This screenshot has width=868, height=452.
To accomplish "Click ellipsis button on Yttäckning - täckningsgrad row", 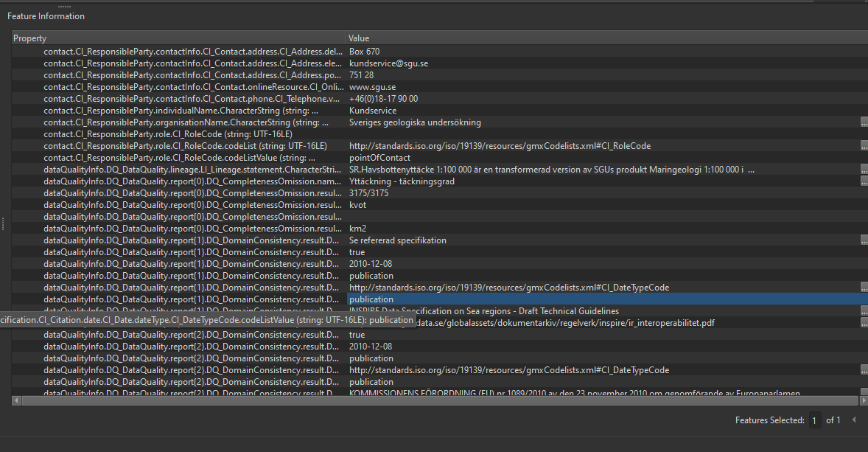I will click(864, 181).
